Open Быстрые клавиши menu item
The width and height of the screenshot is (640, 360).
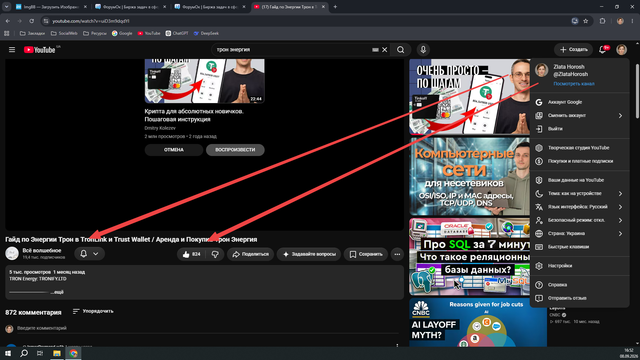pyautogui.click(x=579, y=247)
